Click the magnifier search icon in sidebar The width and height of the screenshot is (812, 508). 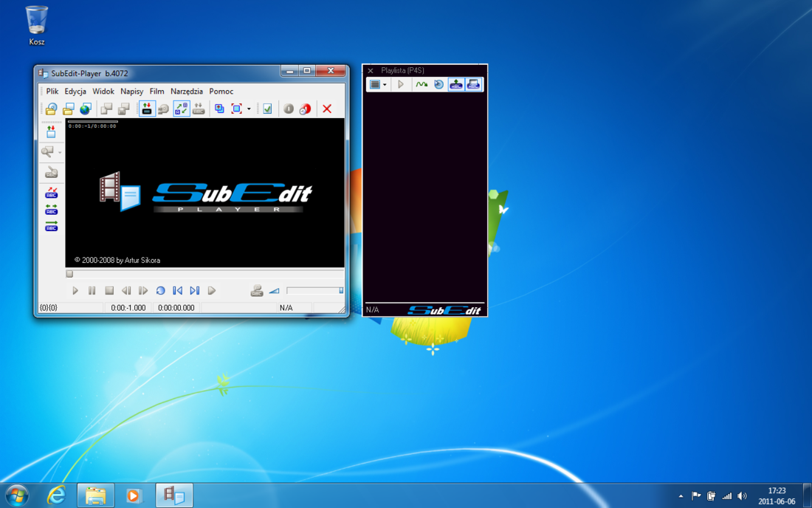[x=48, y=151]
